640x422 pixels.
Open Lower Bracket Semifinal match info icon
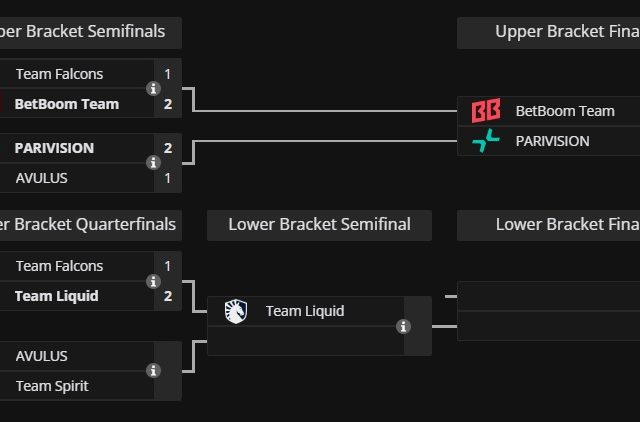coord(403,326)
